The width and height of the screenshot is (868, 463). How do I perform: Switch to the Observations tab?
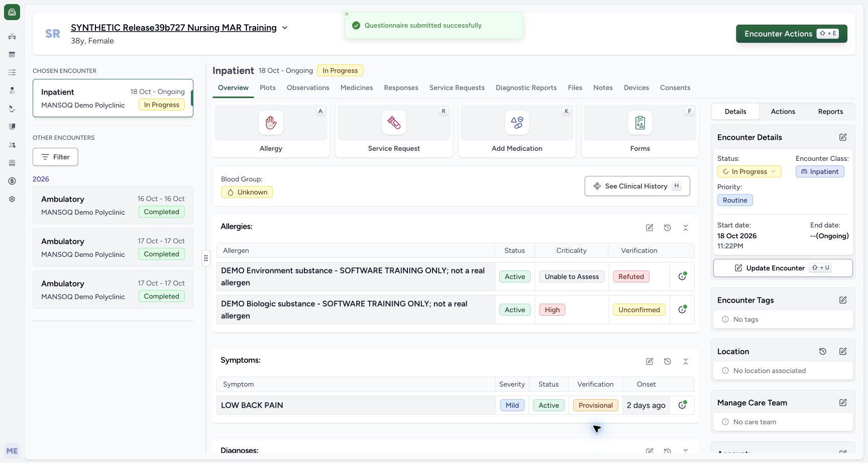pos(308,87)
